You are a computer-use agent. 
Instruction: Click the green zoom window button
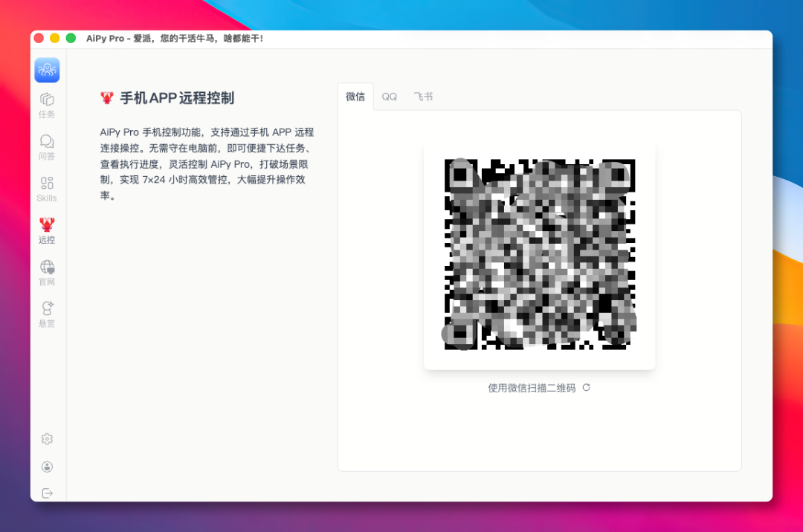tap(69, 37)
